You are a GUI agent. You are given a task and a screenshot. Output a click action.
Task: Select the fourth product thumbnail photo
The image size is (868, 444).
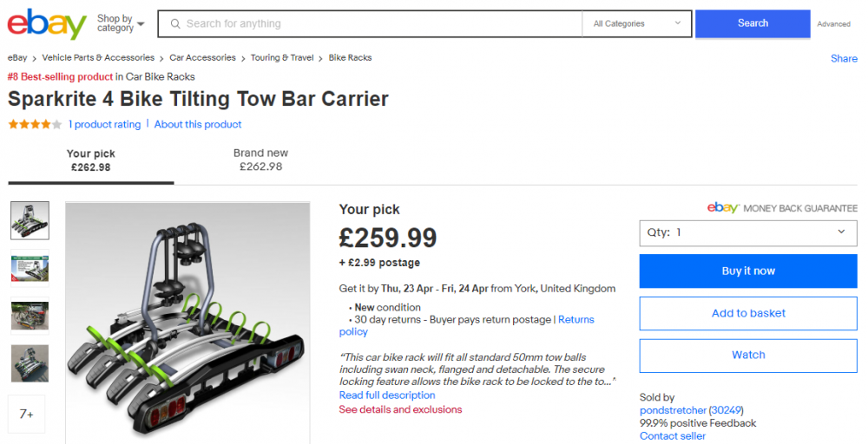[x=30, y=363]
